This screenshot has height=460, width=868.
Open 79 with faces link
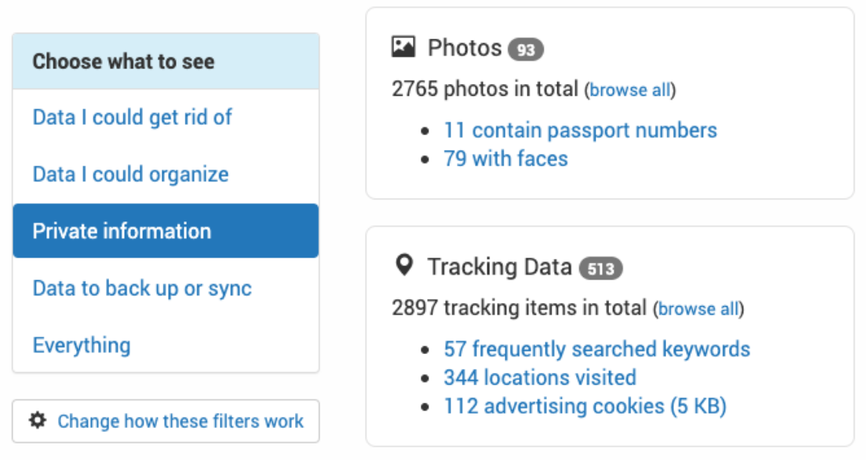pyautogui.click(x=505, y=159)
